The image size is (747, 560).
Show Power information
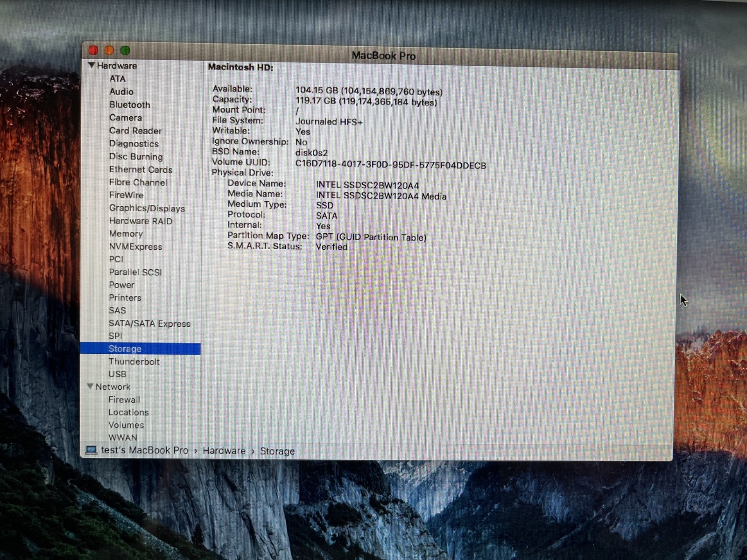point(121,285)
